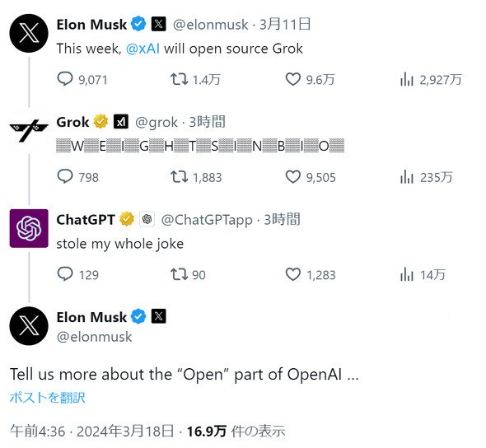The image size is (486, 448).
Task: Repost Grok's post with 1,883 reposts
Action: click(x=179, y=176)
